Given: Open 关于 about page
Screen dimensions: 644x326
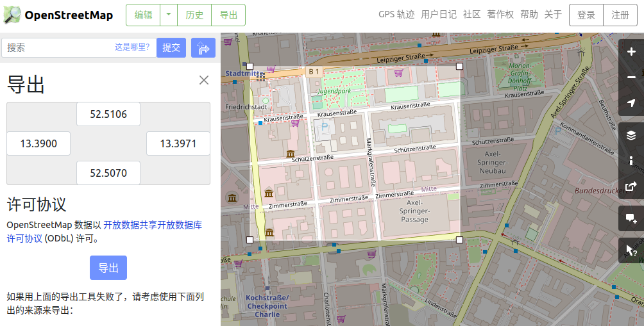Looking at the screenshot, I should coord(553,14).
